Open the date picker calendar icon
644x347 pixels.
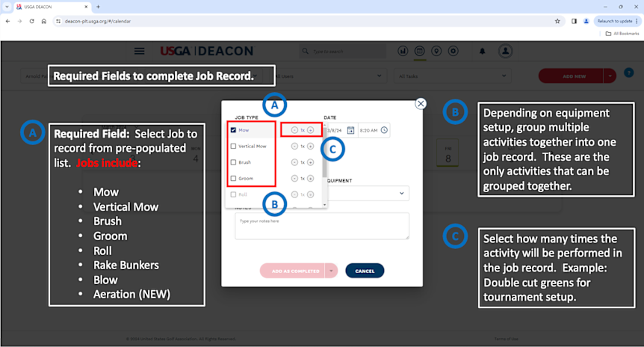(x=350, y=130)
